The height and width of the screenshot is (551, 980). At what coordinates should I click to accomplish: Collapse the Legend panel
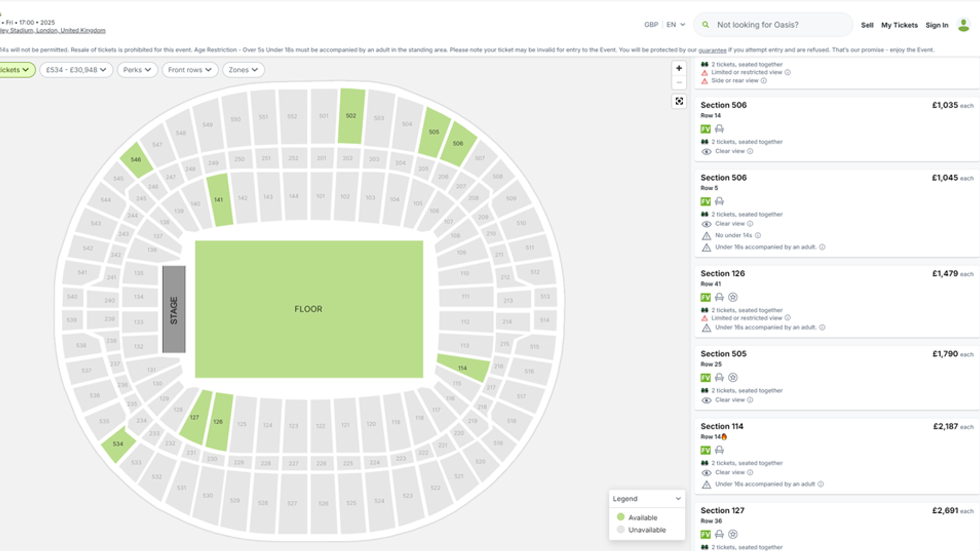click(x=678, y=498)
